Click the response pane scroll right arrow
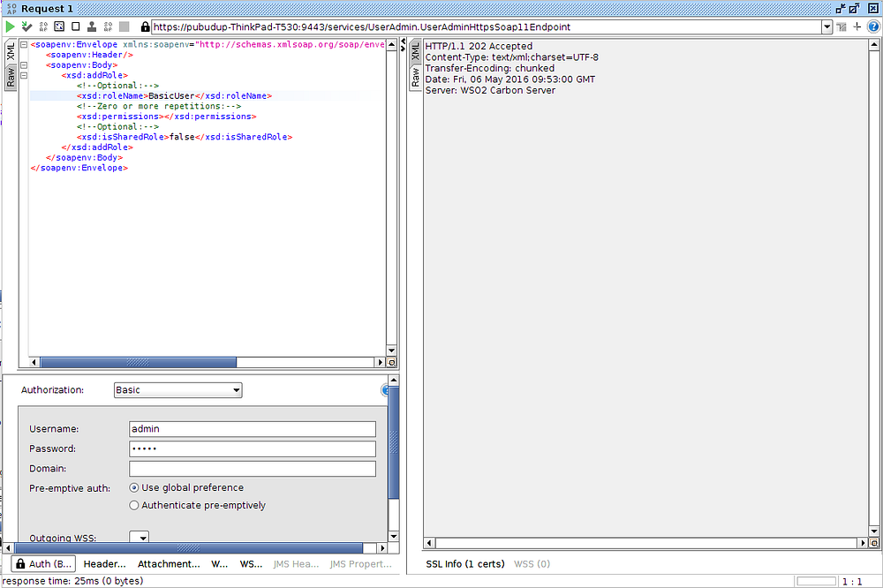 [864, 543]
